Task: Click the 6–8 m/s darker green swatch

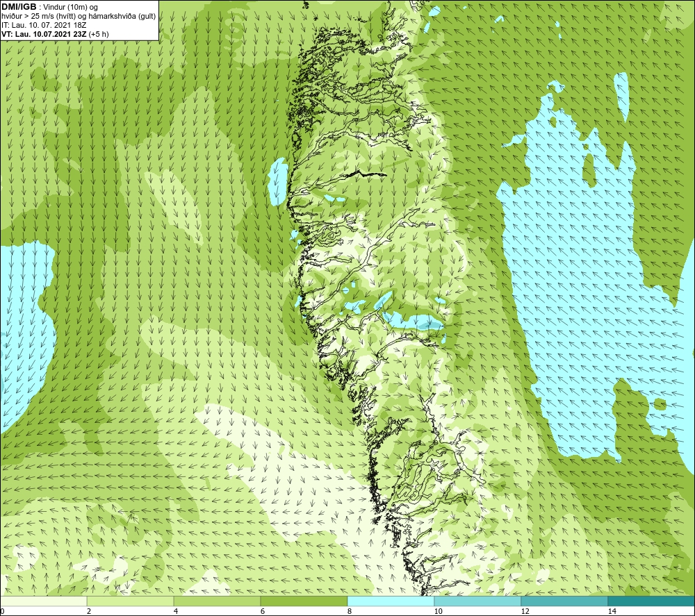Action: click(304, 601)
